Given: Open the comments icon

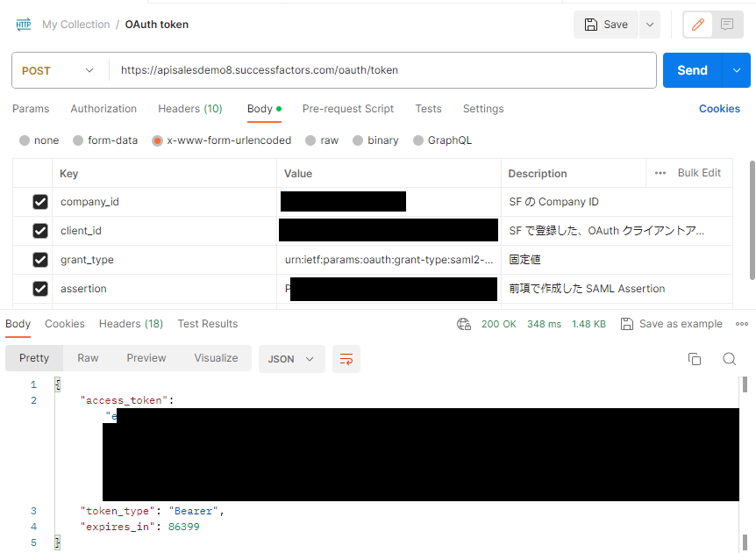Looking at the screenshot, I should tap(727, 25).
